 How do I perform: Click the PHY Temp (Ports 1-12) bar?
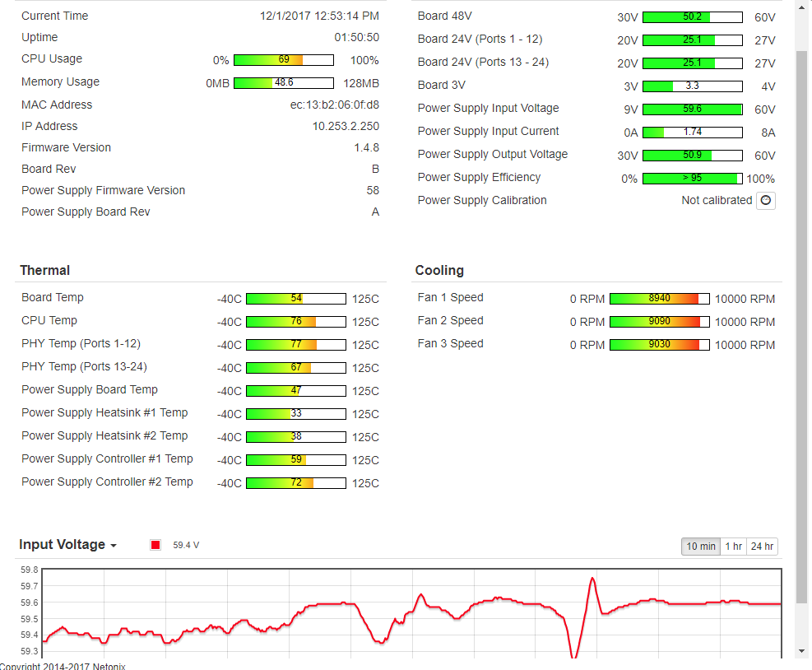pyautogui.click(x=295, y=345)
